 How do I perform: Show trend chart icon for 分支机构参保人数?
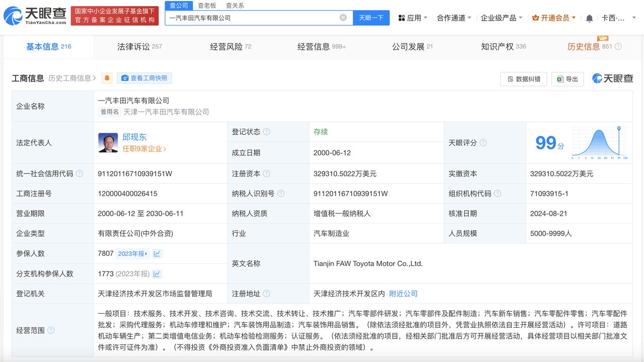coord(157,274)
